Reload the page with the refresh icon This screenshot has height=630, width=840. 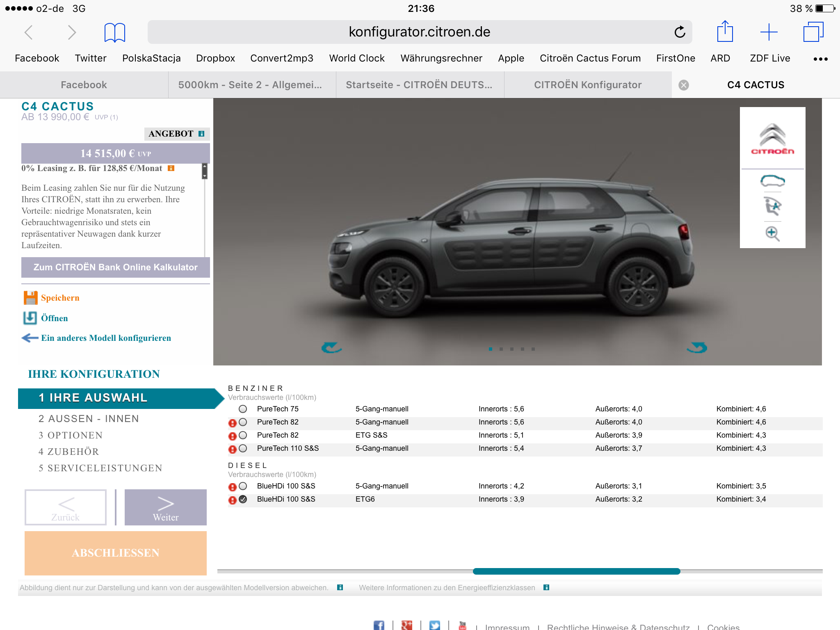(680, 32)
